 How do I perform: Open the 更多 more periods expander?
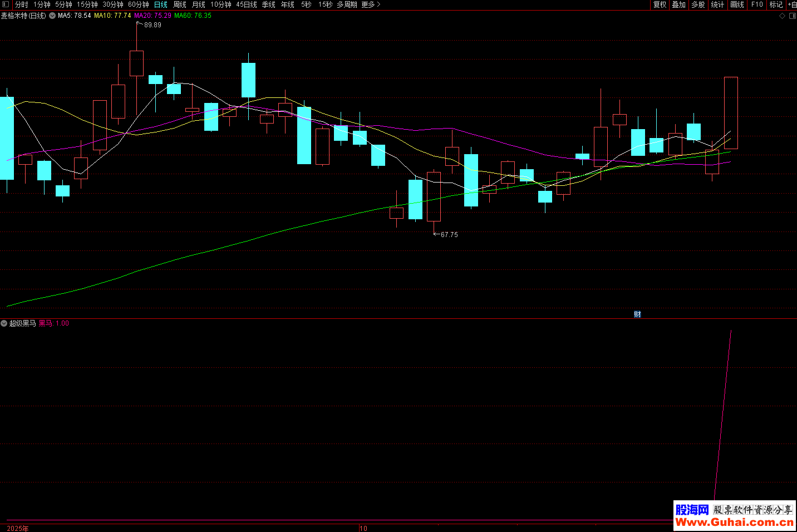coord(371,4)
